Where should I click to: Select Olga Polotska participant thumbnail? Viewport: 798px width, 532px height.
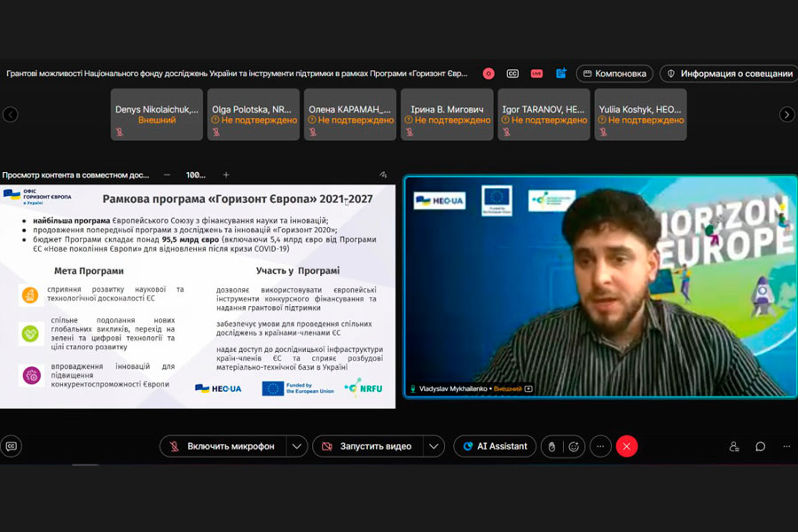[254, 114]
